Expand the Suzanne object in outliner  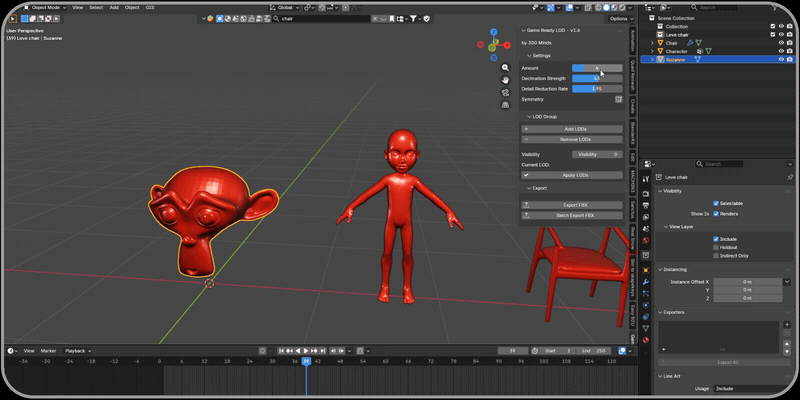tap(652, 59)
